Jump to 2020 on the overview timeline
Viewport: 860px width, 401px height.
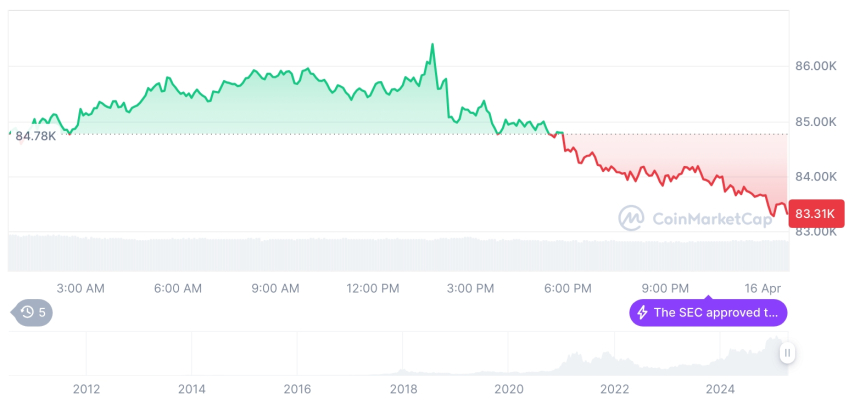coord(509,389)
